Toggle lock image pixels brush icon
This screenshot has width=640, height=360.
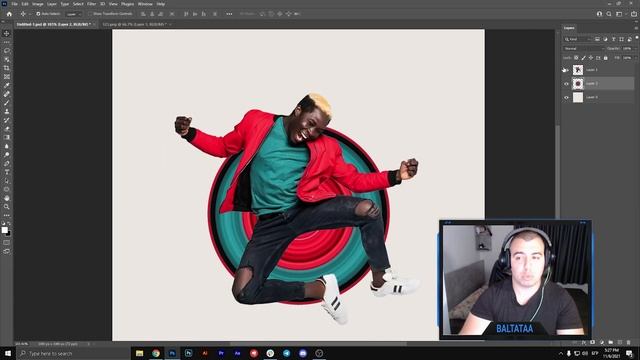(583, 58)
